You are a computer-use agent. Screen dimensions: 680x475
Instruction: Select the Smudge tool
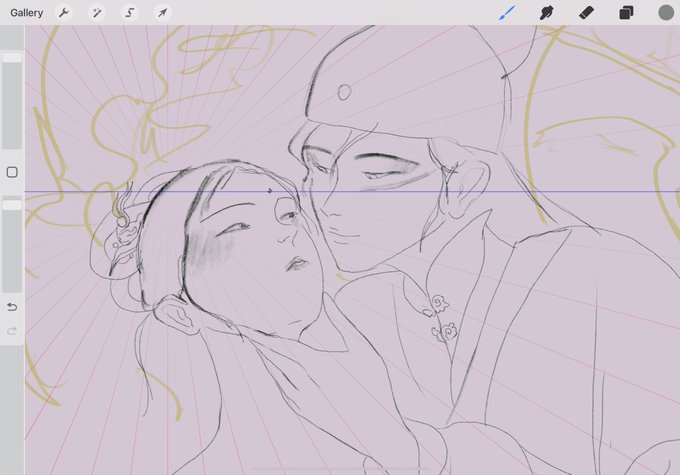pyautogui.click(x=546, y=13)
